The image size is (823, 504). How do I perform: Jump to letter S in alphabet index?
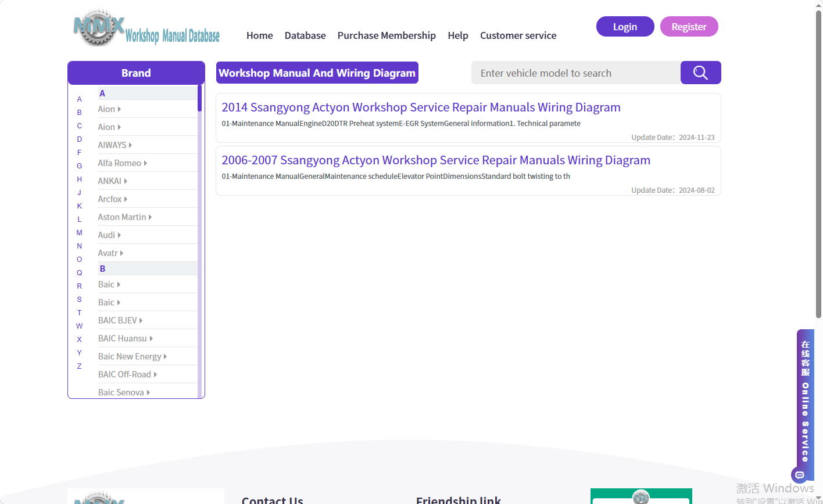tap(80, 300)
